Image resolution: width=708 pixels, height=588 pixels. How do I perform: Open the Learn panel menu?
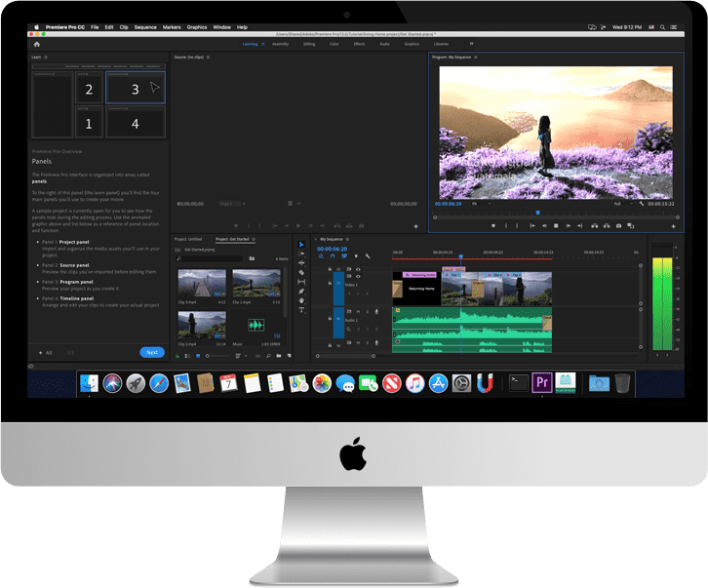click(46, 58)
